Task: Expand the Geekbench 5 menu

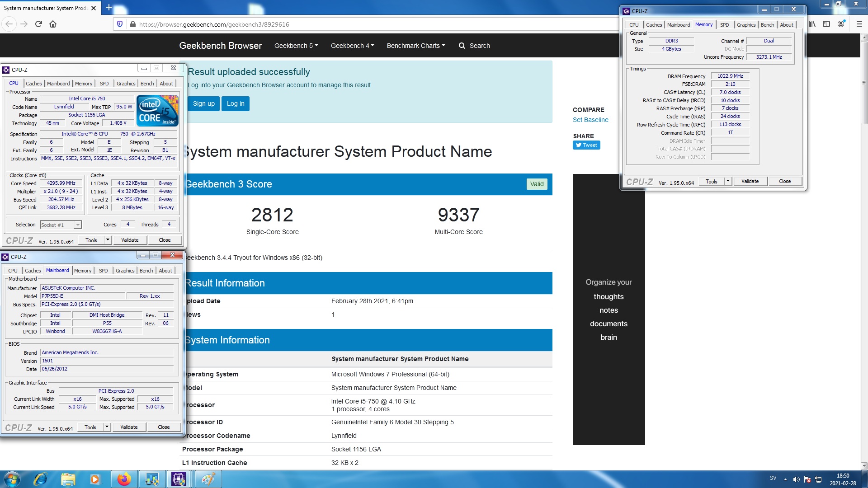Action: click(296, 46)
